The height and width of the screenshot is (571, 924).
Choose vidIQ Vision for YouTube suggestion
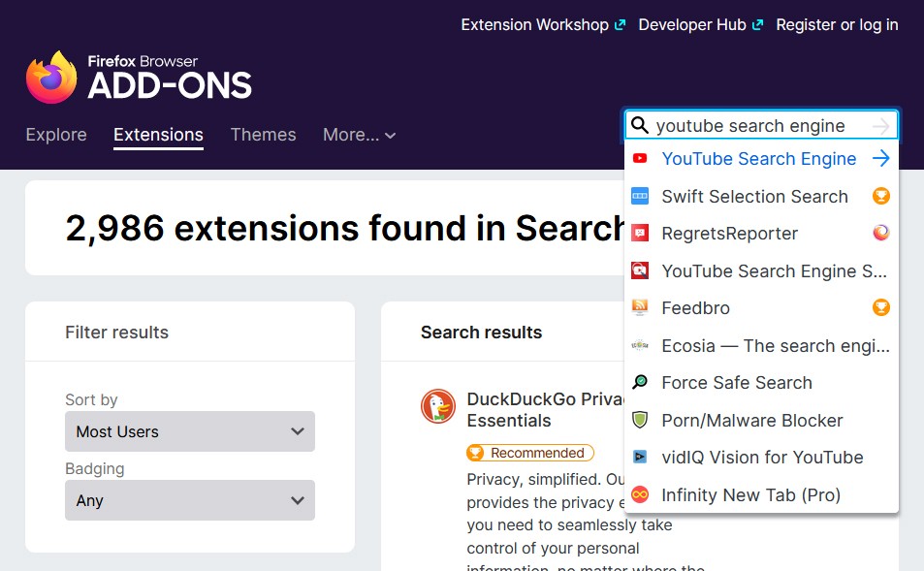(761, 458)
